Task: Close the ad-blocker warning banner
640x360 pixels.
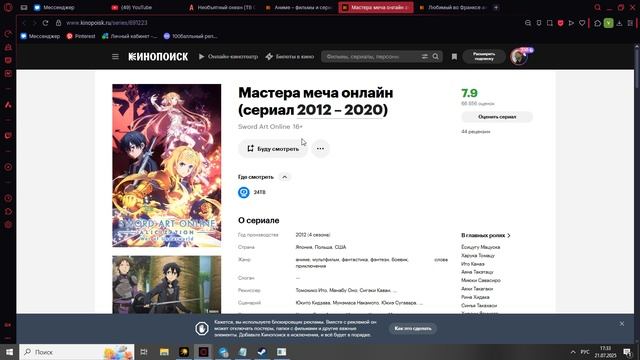Action: coord(622,324)
